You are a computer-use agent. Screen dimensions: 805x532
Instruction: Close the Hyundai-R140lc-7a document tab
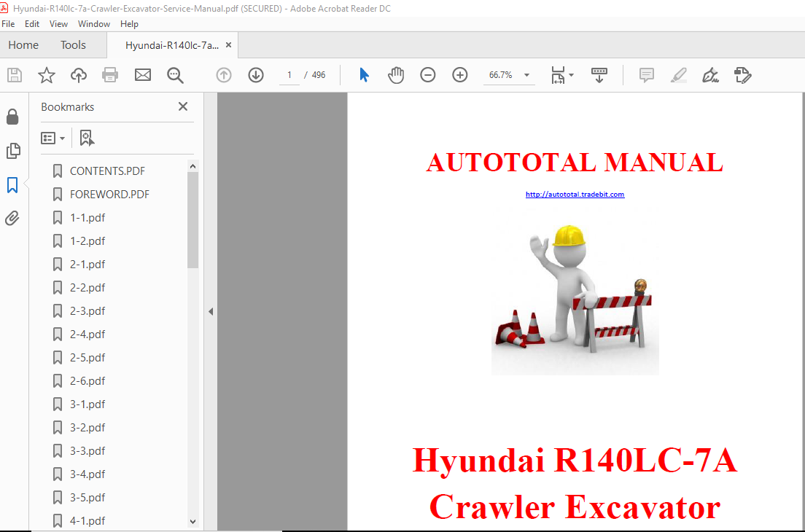point(228,45)
